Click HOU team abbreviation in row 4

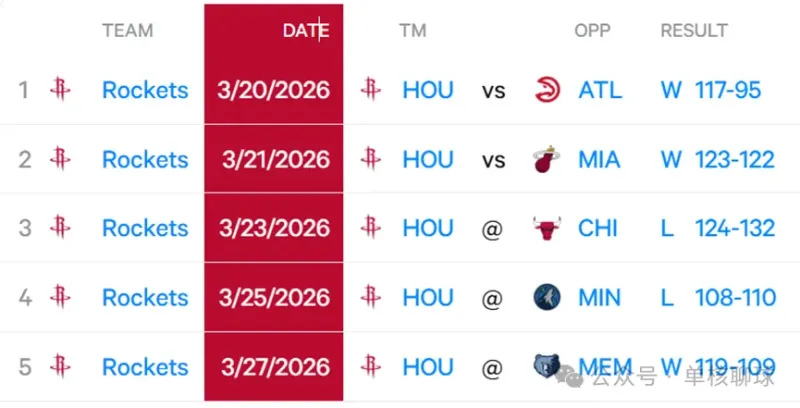point(428,297)
